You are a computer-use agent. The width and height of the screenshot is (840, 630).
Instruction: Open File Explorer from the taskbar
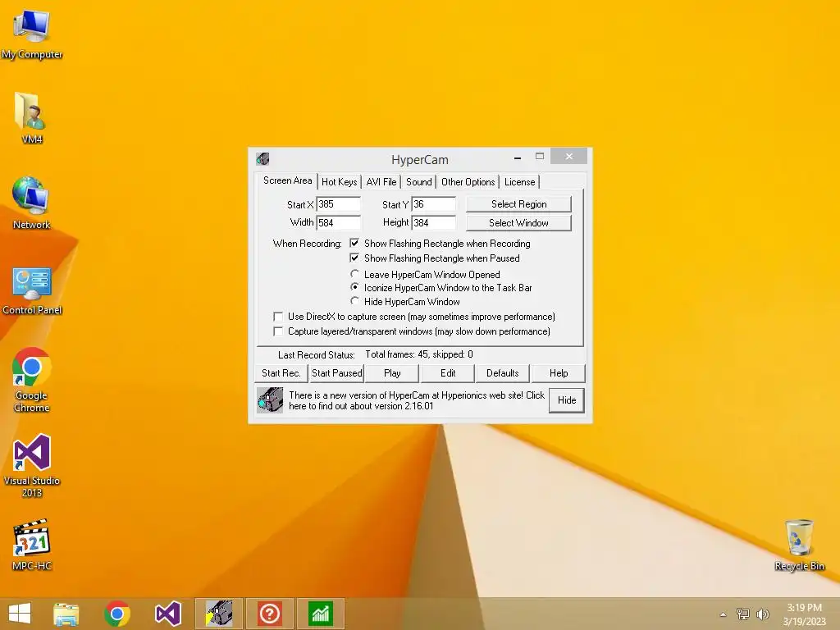click(66, 614)
